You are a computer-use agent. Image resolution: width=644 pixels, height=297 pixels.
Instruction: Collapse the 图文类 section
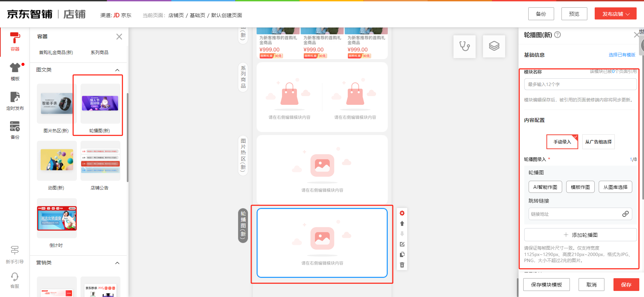pyautogui.click(x=117, y=70)
